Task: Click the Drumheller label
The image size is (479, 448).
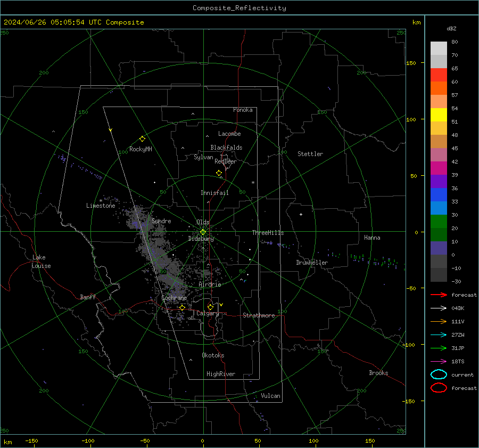Action: 312,263
